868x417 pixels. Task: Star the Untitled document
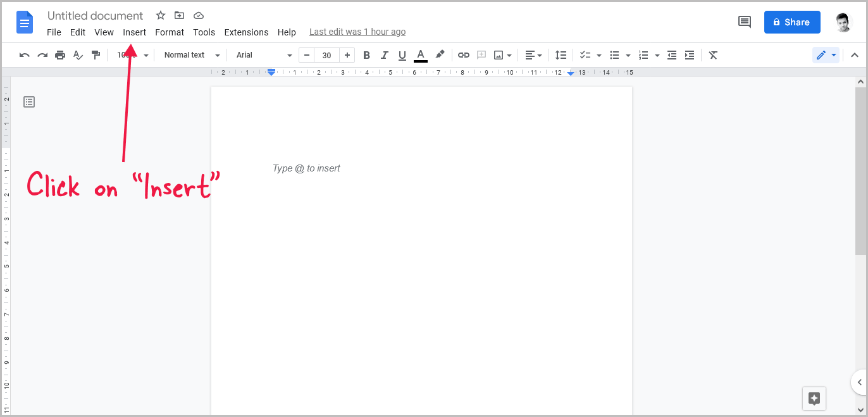point(160,15)
